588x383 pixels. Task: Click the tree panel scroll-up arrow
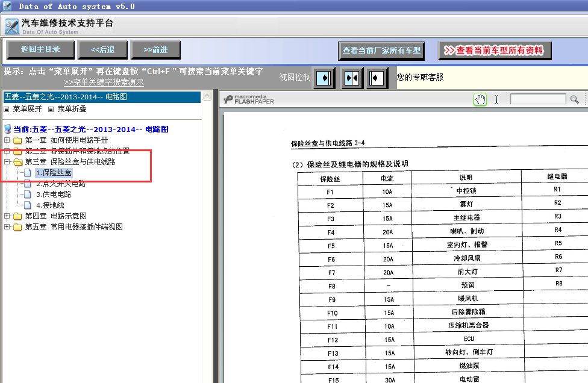click(207, 96)
